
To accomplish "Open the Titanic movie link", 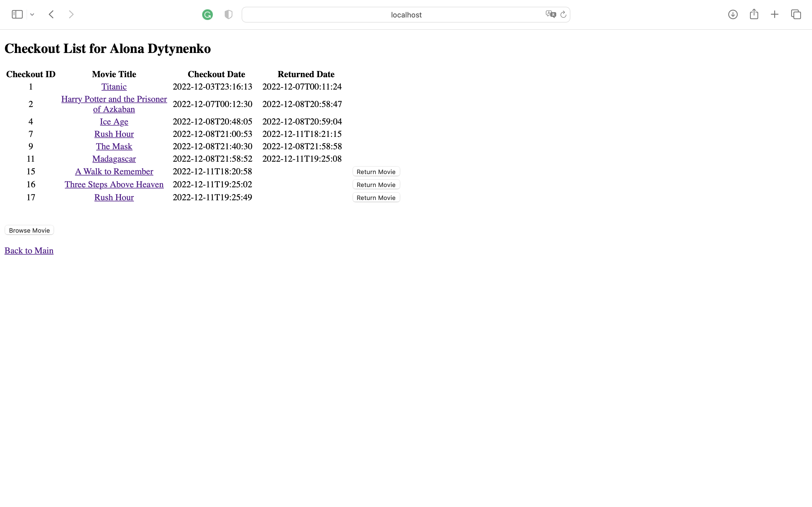I will click(x=114, y=86).
